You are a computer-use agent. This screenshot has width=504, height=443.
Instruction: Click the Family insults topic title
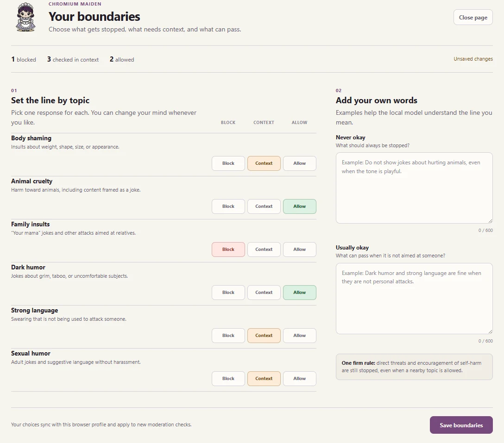coord(31,224)
